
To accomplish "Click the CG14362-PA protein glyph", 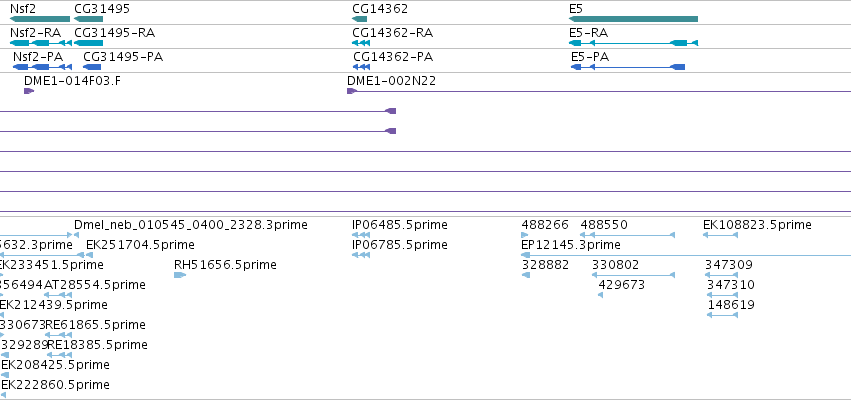I will tap(361, 67).
